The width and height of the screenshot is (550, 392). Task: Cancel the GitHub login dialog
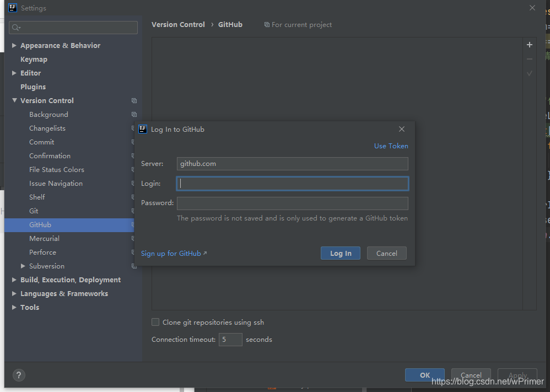386,254
